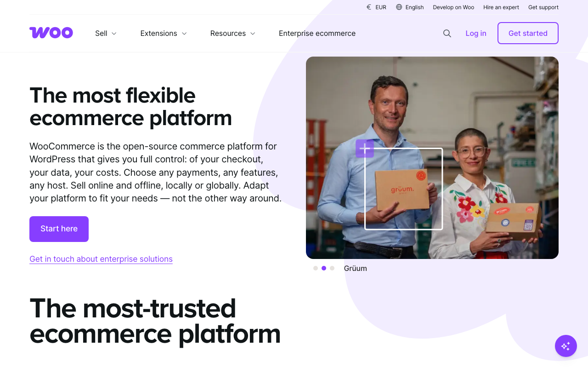Screen dimensions: 588x368
Task: Expand the Resources dropdown menu
Action: coord(233,34)
